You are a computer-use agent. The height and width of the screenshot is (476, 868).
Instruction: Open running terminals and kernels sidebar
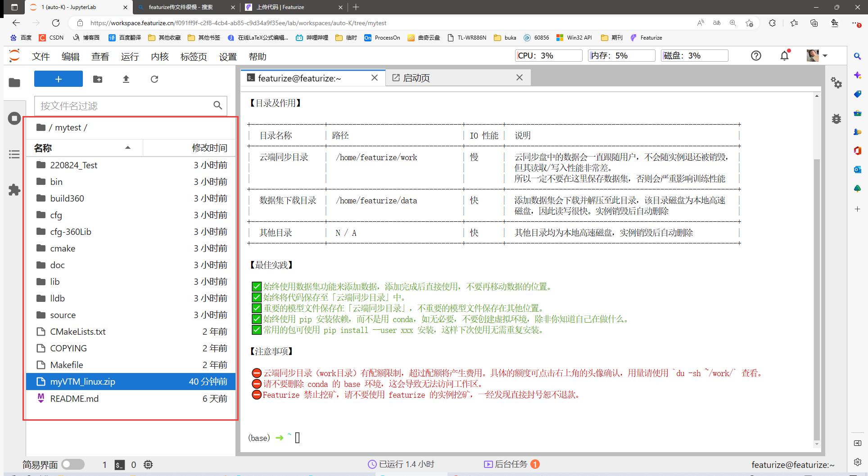click(x=14, y=119)
